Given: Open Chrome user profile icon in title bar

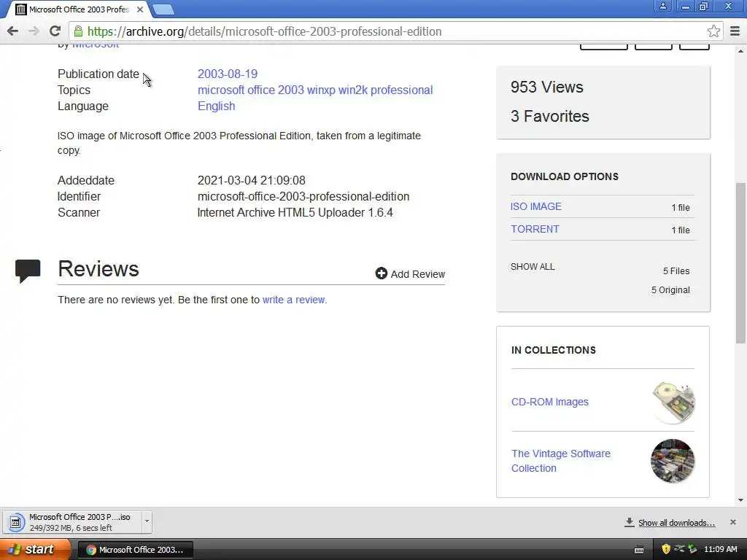Looking at the screenshot, I should (x=662, y=6).
